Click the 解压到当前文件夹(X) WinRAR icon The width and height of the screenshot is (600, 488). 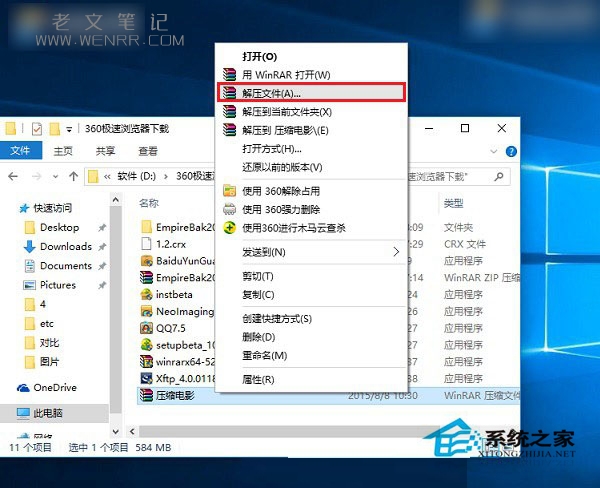point(230,111)
